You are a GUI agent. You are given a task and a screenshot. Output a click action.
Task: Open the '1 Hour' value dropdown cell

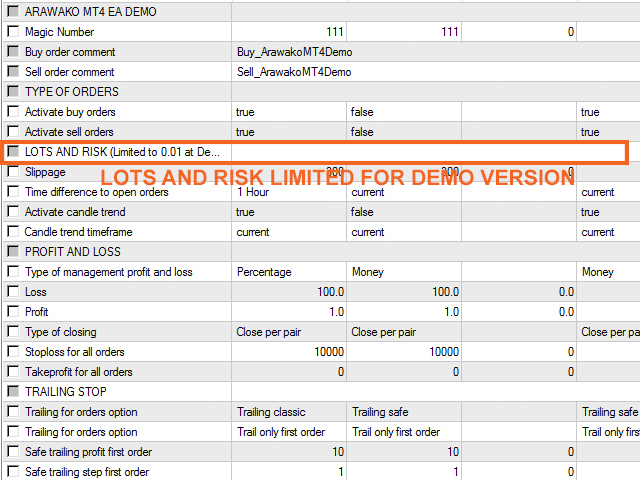[289, 192]
